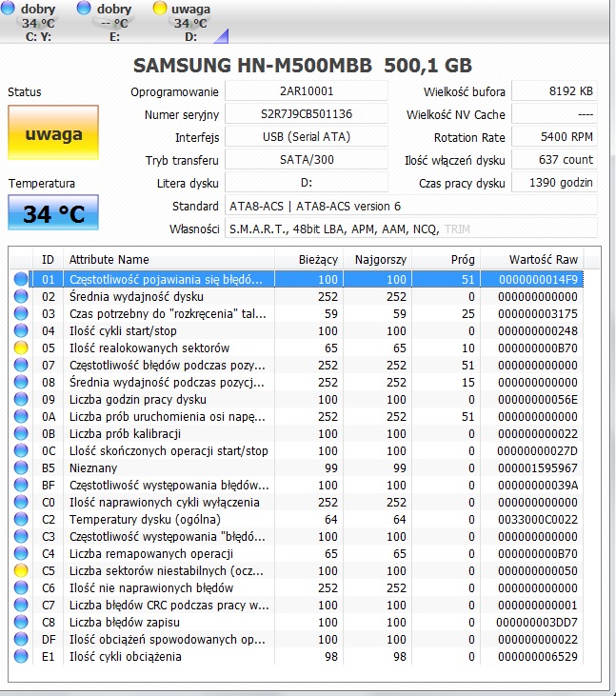Select row Ilość realokowanych sektorów
Image resolution: width=616 pixels, height=696 pixels.
[x=296, y=348]
